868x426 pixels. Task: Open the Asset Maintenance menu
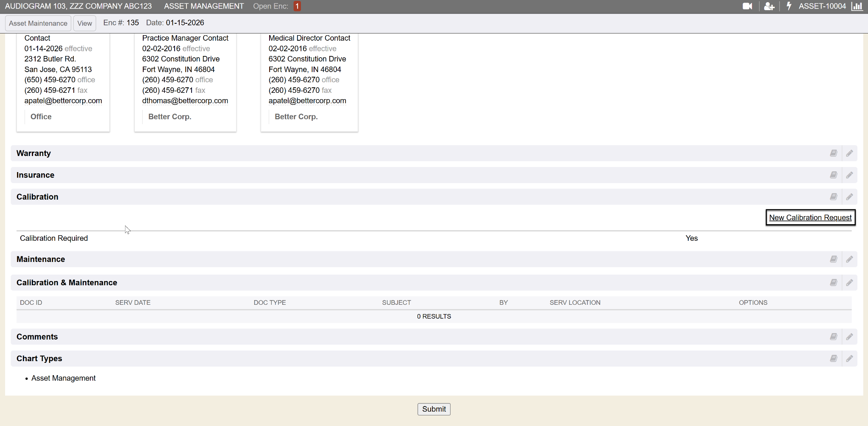tap(38, 23)
